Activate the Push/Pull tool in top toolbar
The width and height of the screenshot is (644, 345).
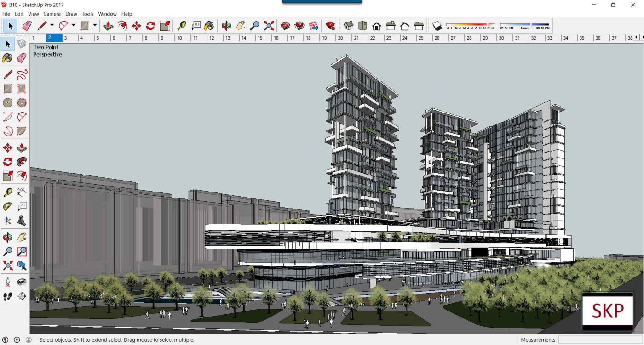point(108,26)
